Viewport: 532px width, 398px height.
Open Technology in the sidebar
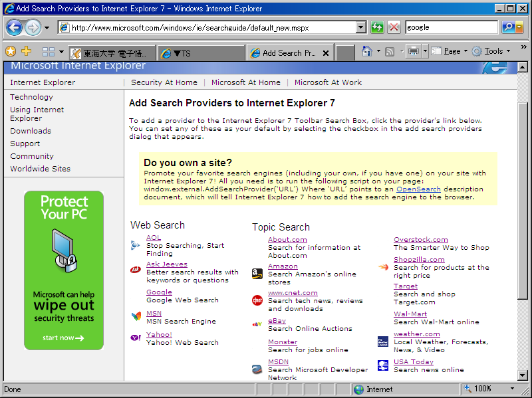(31, 97)
